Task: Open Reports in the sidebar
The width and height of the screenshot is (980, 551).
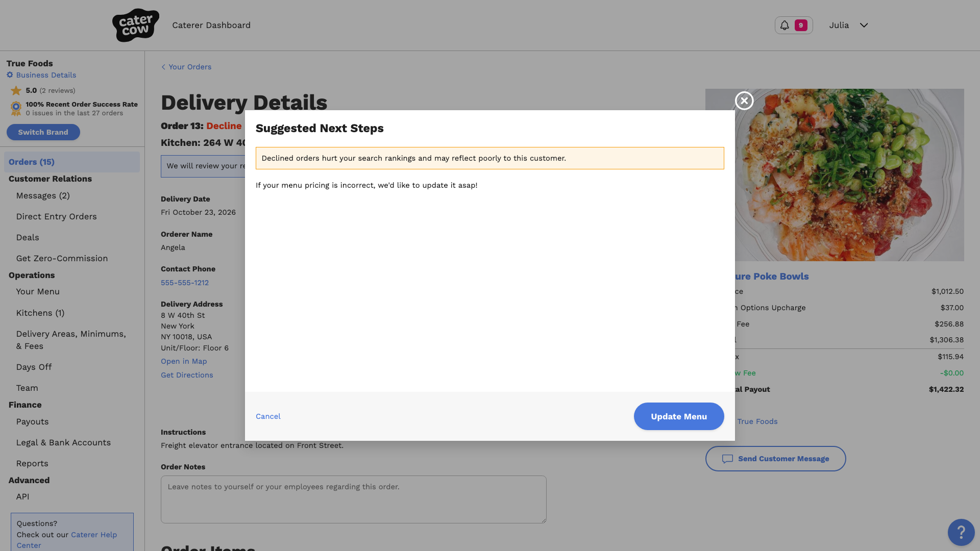Action: tap(32, 463)
